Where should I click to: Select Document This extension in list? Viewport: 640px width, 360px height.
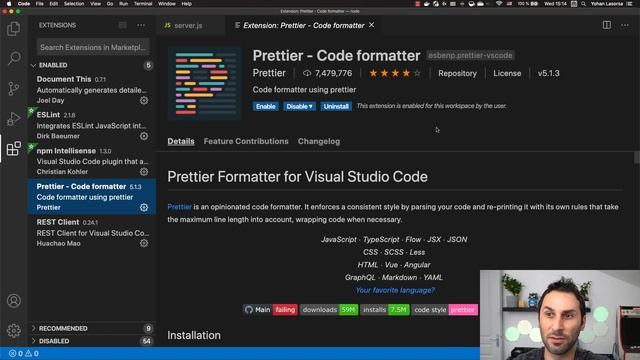tap(92, 89)
